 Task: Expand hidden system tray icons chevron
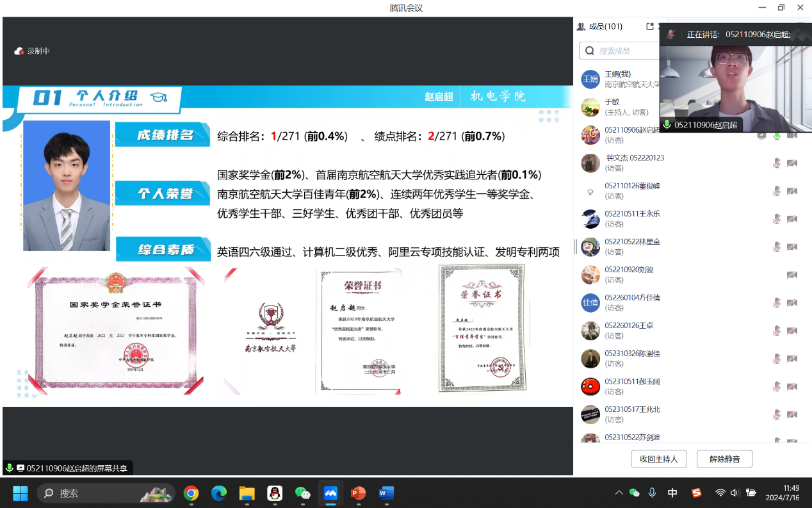tap(619, 493)
